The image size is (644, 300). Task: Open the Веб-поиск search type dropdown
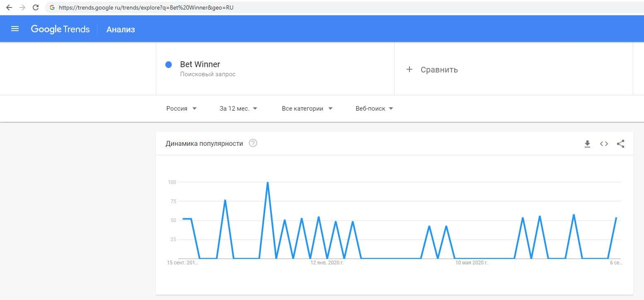click(374, 109)
